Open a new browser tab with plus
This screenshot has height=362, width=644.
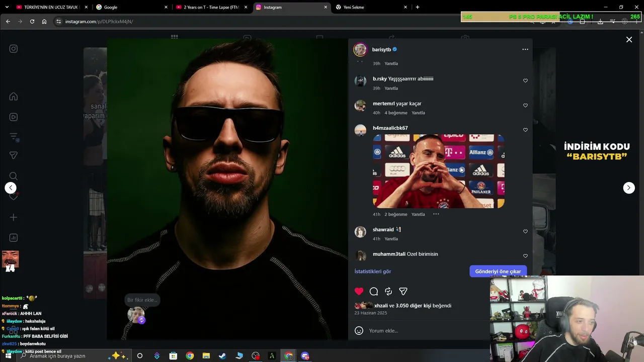(417, 7)
